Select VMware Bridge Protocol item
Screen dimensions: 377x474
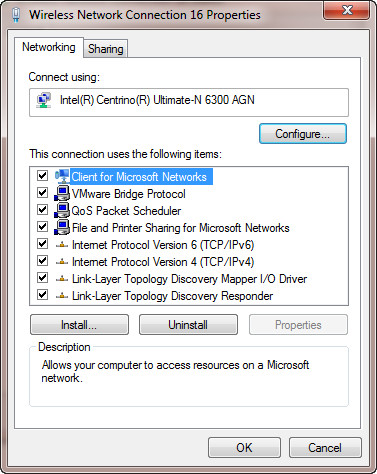128,194
